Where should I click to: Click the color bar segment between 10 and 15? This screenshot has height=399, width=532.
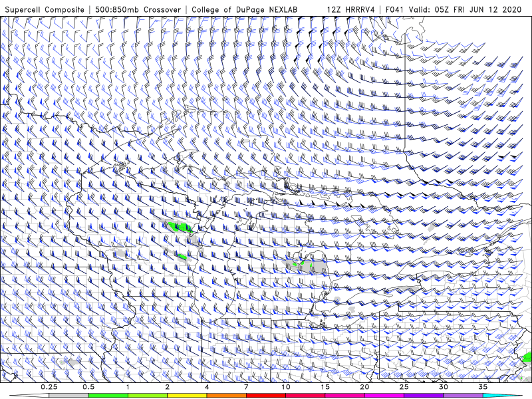click(305, 396)
